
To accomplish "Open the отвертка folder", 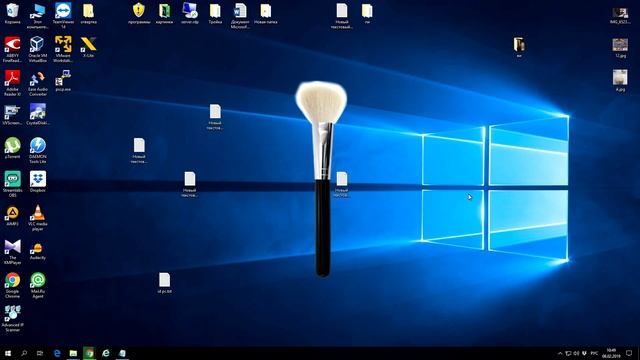I will click(x=89, y=13).
